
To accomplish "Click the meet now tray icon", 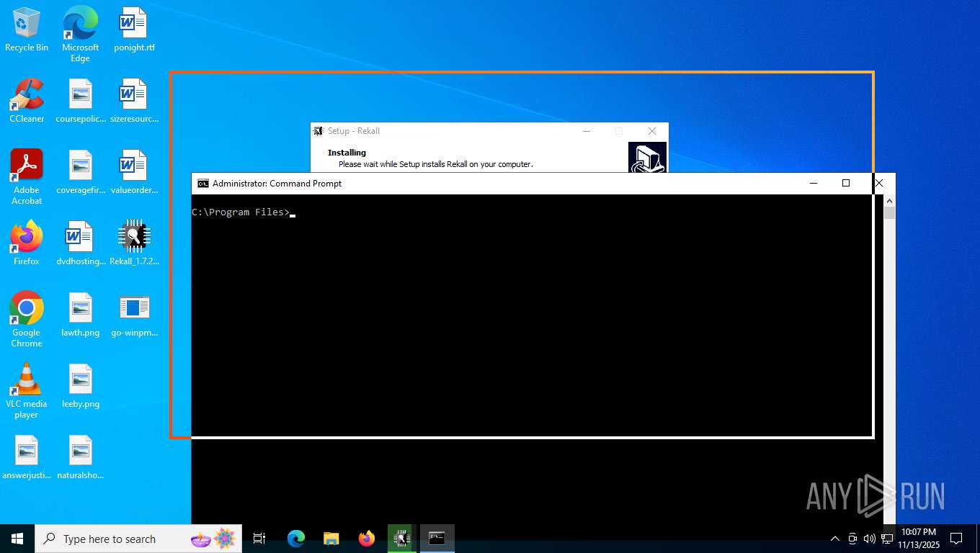I will [x=852, y=539].
